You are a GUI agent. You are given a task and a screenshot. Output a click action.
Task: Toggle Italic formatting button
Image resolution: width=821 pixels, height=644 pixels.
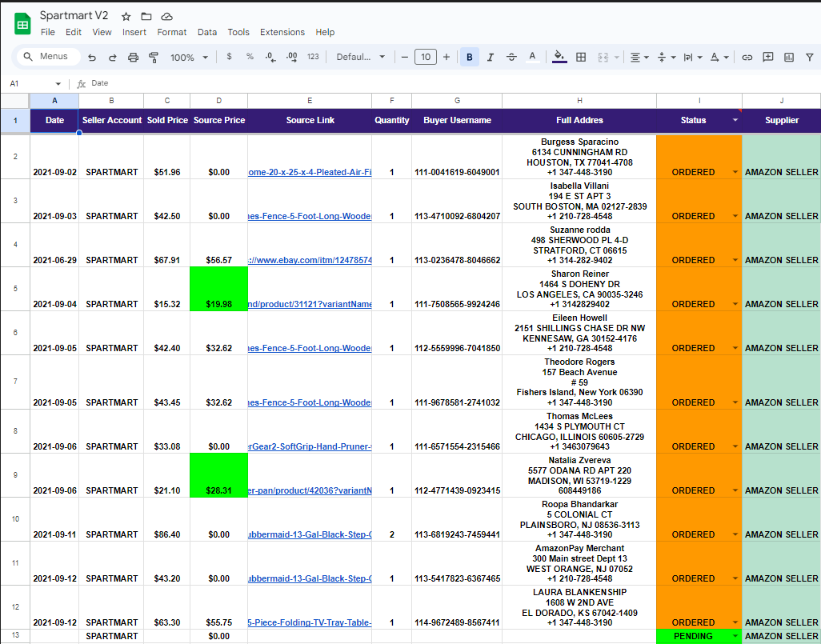pyautogui.click(x=490, y=57)
